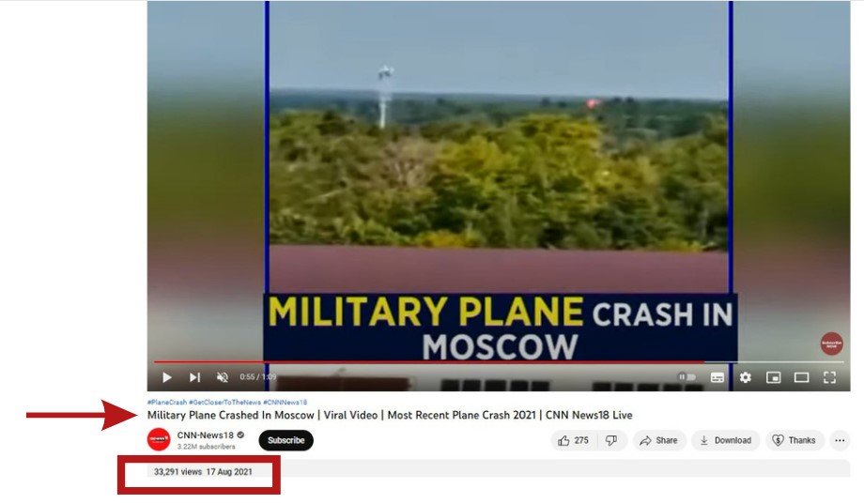
Task: Toggle the autoplay switch
Action: point(687,376)
